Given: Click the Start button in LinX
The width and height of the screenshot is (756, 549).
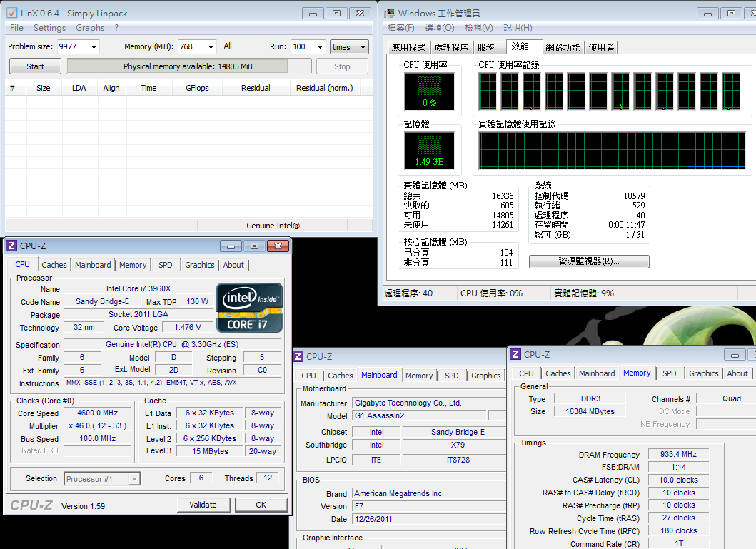Looking at the screenshot, I should [35, 66].
